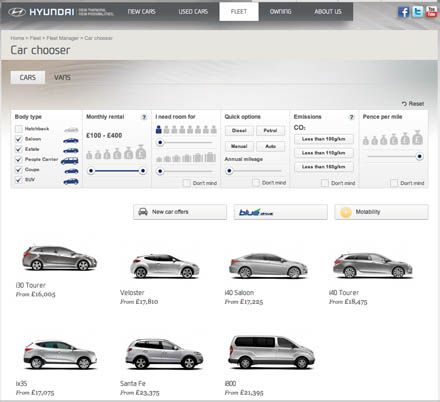The image size is (440, 402).
Task: Choose CO2 Less than 100g/km
Action: (x=324, y=139)
